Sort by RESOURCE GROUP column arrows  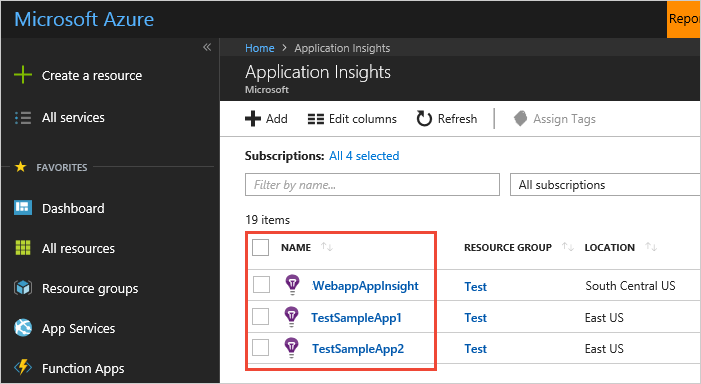(568, 247)
